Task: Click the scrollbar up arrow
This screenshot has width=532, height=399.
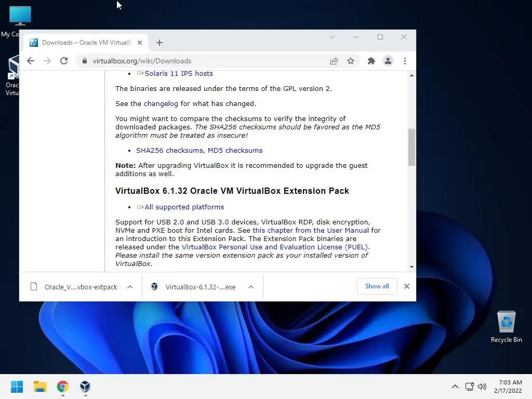Action: coord(411,75)
